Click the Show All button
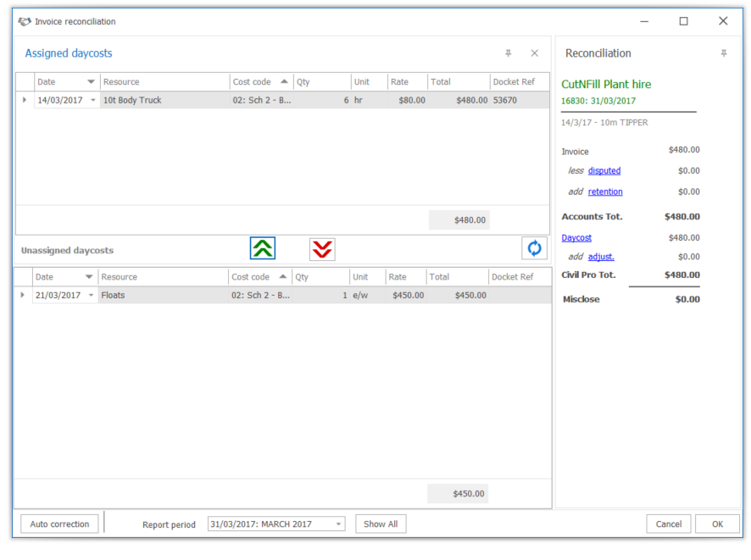The image size is (751, 560). [x=381, y=524]
